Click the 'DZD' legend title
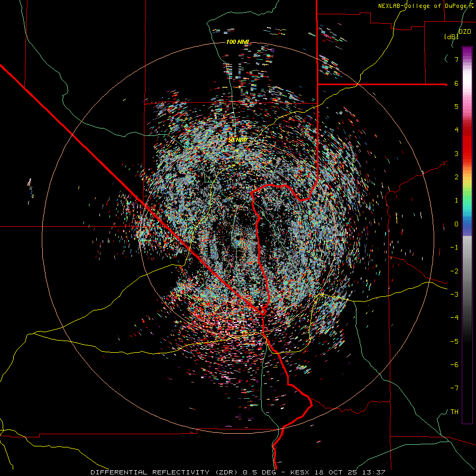Viewport: 476px width, 476px height. point(465,32)
